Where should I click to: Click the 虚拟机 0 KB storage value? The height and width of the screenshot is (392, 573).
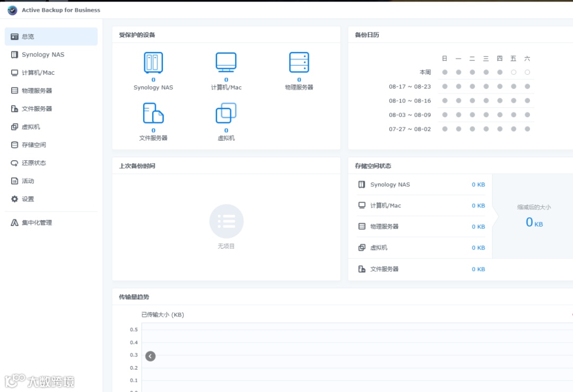pos(479,248)
